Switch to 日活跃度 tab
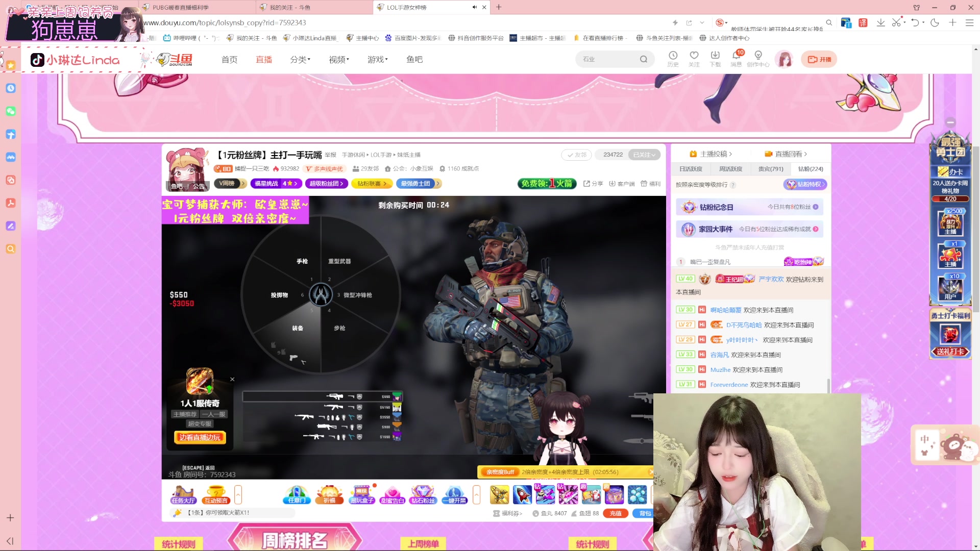This screenshot has height=551, width=980. click(691, 169)
